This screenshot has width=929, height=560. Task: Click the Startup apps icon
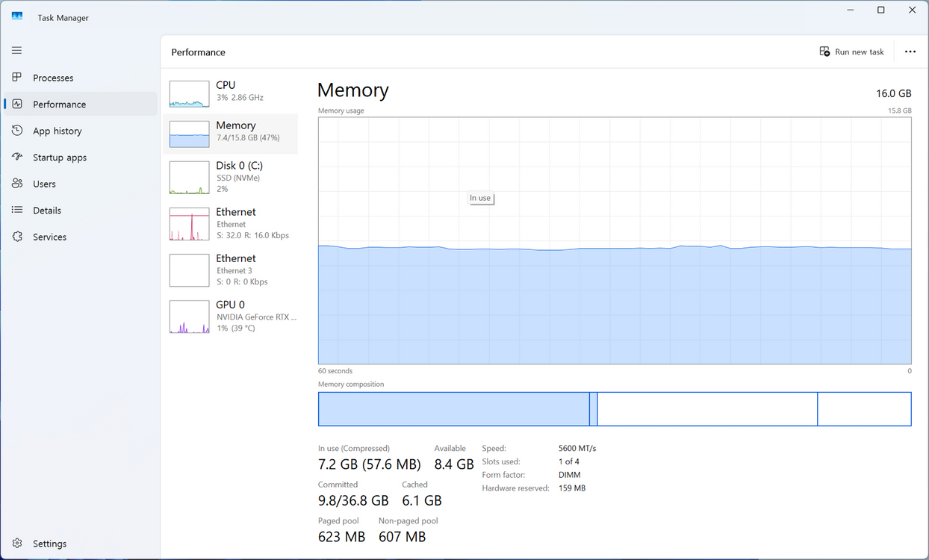tap(17, 158)
